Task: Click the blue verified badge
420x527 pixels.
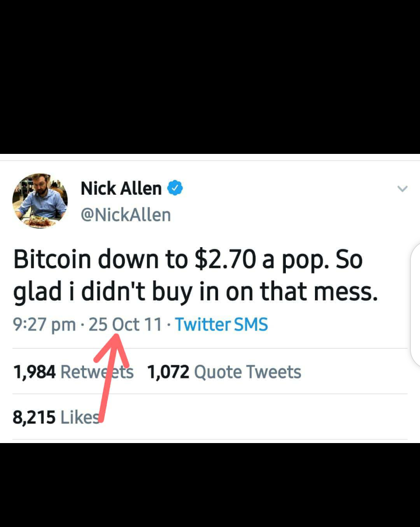Action: (175, 188)
